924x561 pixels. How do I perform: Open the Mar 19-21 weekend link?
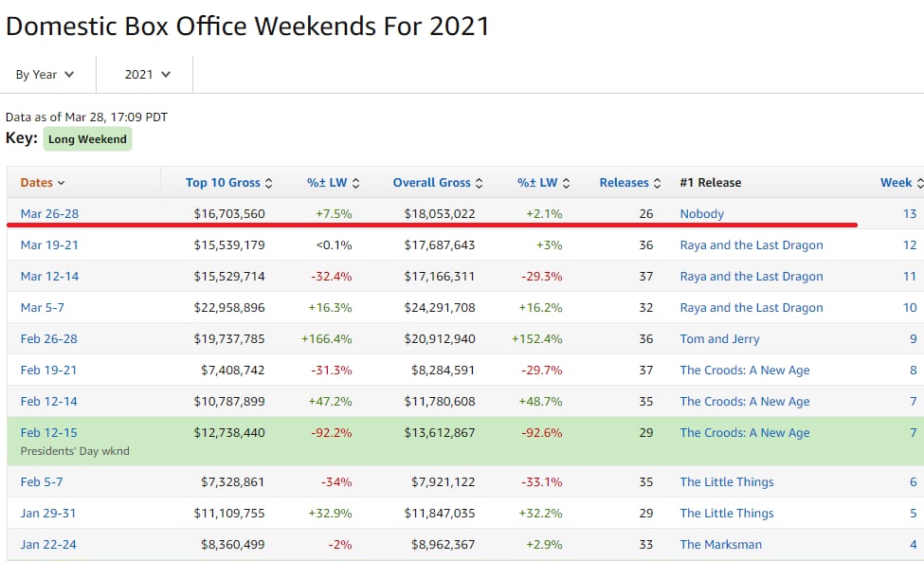coord(49,245)
